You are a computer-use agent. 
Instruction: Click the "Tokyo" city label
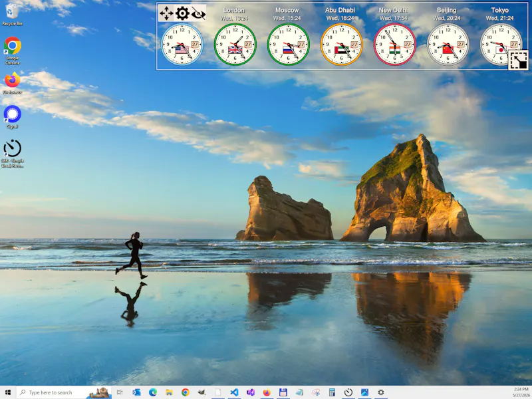(x=500, y=10)
